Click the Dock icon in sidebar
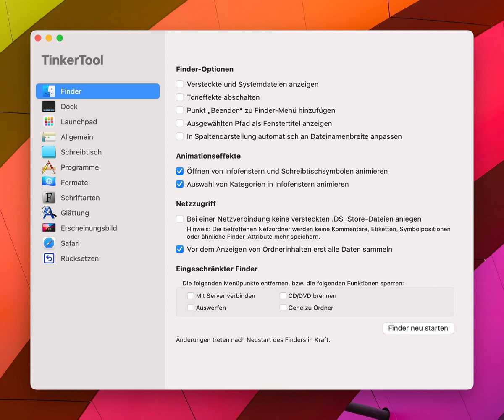This screenshot has height=420, width=504. click(x=49, y=107)
